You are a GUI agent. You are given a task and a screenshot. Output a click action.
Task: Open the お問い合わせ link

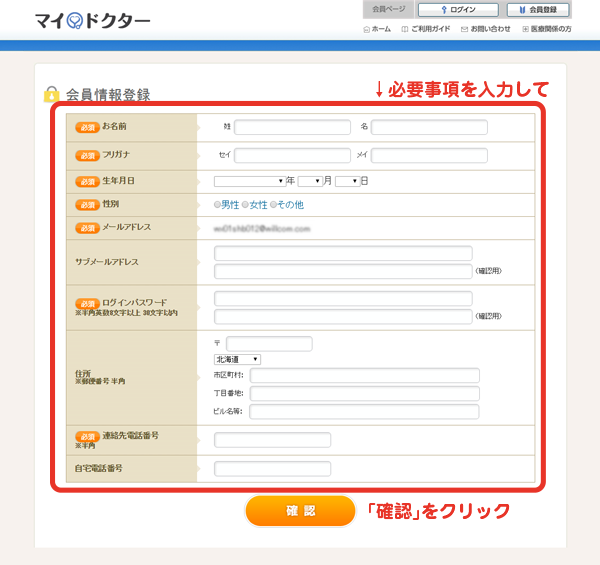(x=490, y=29)
